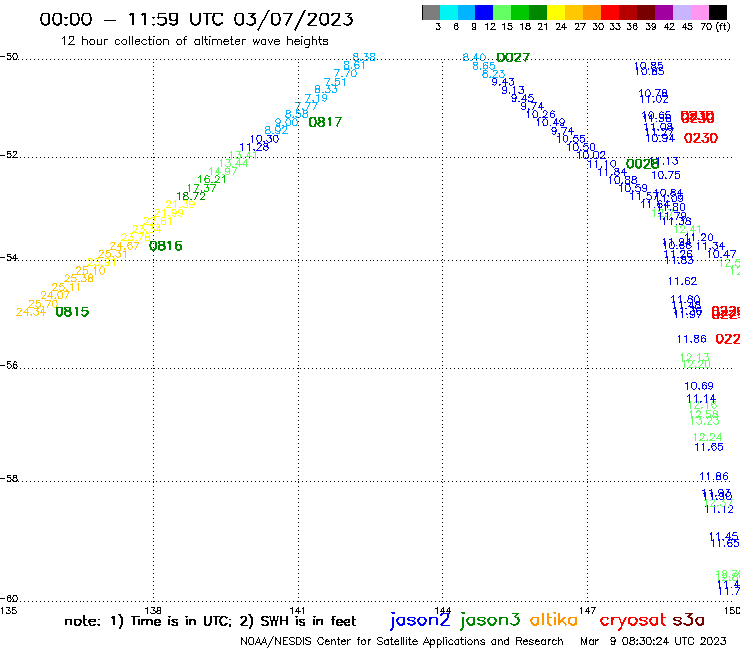Select the blue wave height "11.28"
Viewport: 740px width, 650px height.
254,147
